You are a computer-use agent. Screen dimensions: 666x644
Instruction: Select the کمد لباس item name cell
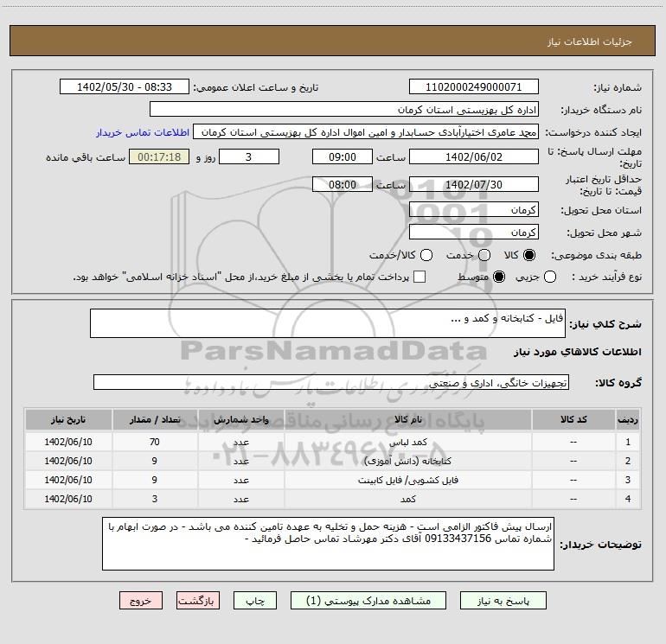407,442
